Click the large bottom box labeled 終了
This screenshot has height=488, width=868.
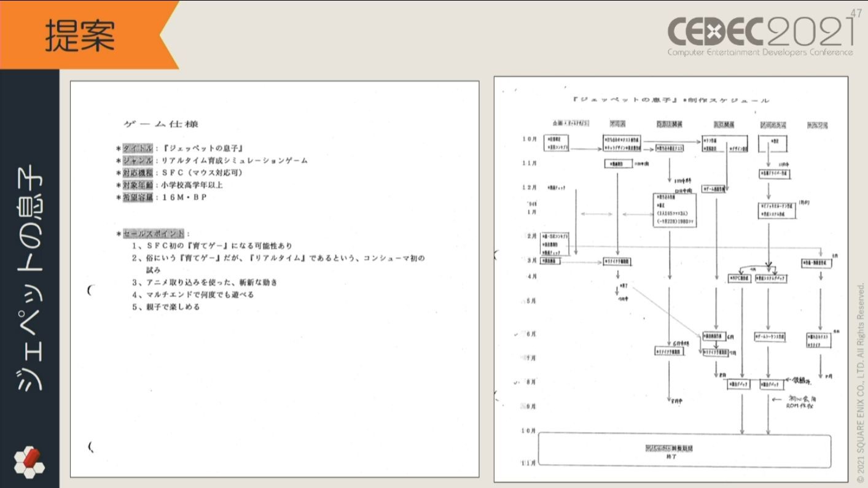[x=684, y=451]
